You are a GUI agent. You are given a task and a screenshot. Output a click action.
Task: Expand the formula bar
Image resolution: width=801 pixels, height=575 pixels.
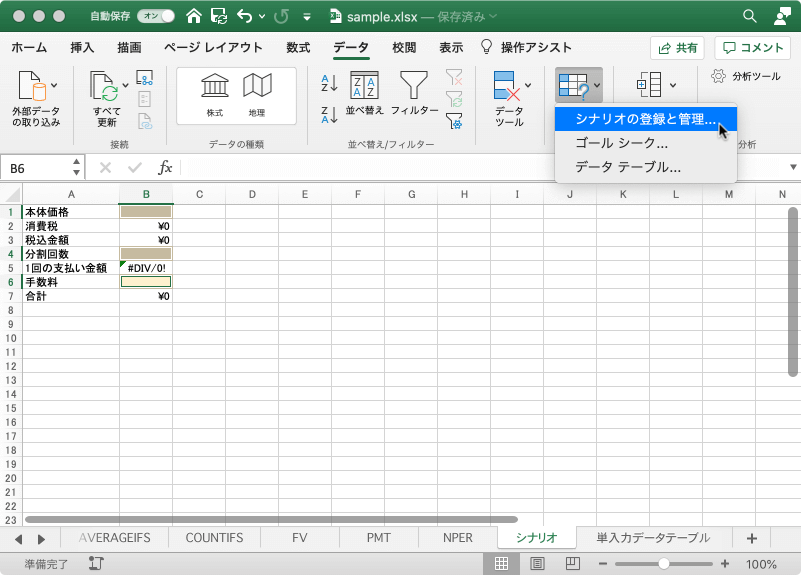(x=793, y=167)
